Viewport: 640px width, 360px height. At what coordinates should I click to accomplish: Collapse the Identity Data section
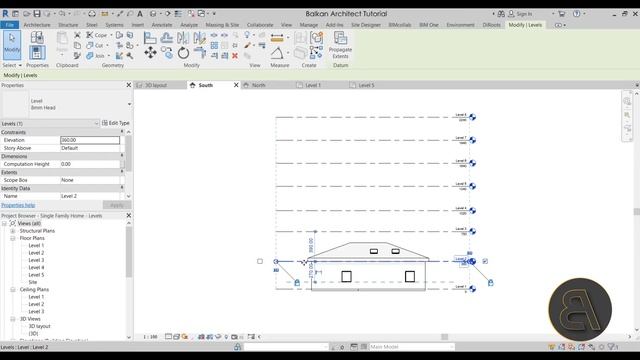click(x=122, y=188)
